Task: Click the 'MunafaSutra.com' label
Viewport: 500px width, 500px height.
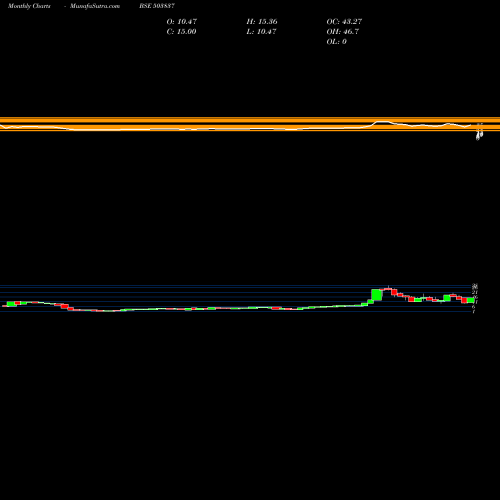Action: pyautogui.click(x=95, y=6)
